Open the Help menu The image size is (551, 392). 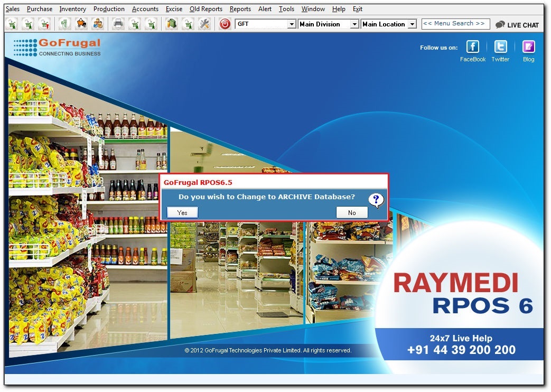point(339,9)
